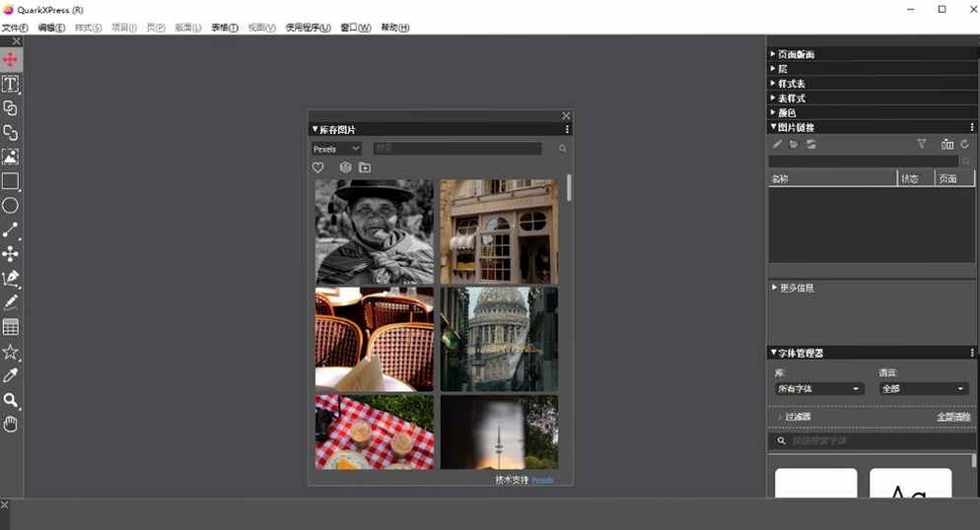Click the pencil edit icon in picture links
This screenshot has height=530, width=980.
(777, 144)
